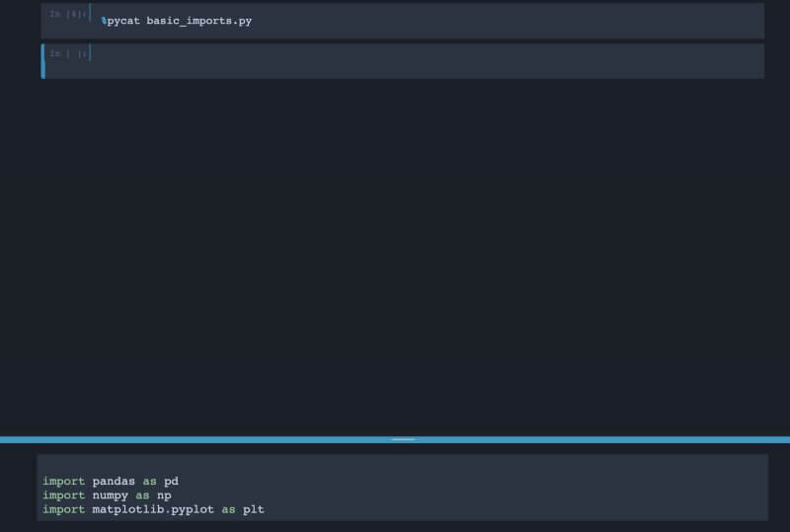Viewport: 790px width, 532px height.
Task: Click the 'import numpy as np' line
Action: tap(107, 495)
